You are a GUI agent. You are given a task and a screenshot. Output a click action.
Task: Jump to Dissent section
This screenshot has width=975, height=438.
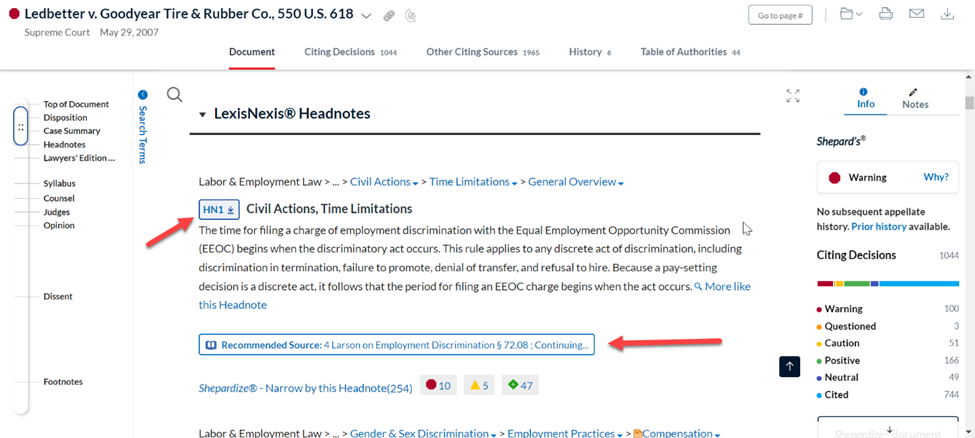pyautogui.click(x=58, y=297)
